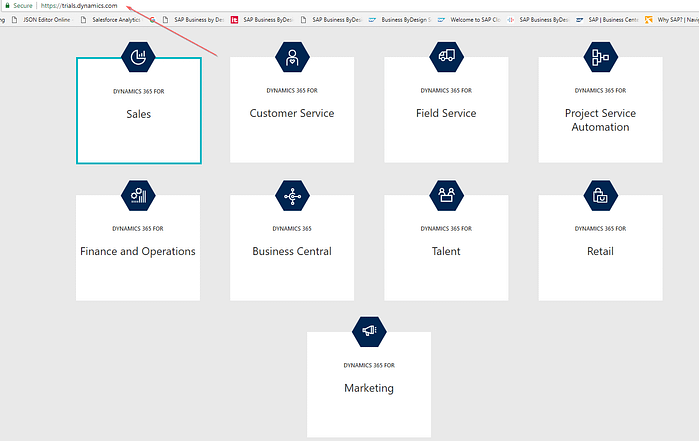Open the Why SAP? bookmark

pos(672,20)
